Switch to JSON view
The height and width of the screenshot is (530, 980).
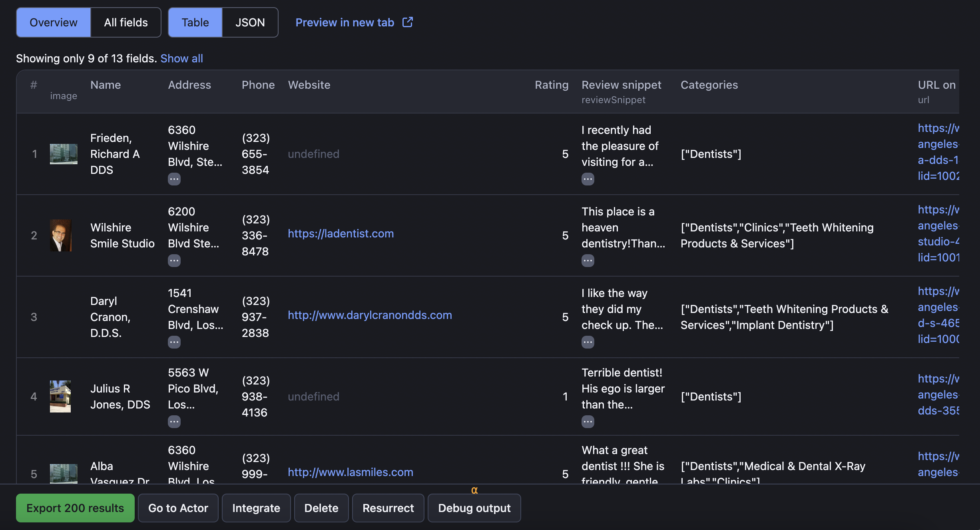[250, 22]
